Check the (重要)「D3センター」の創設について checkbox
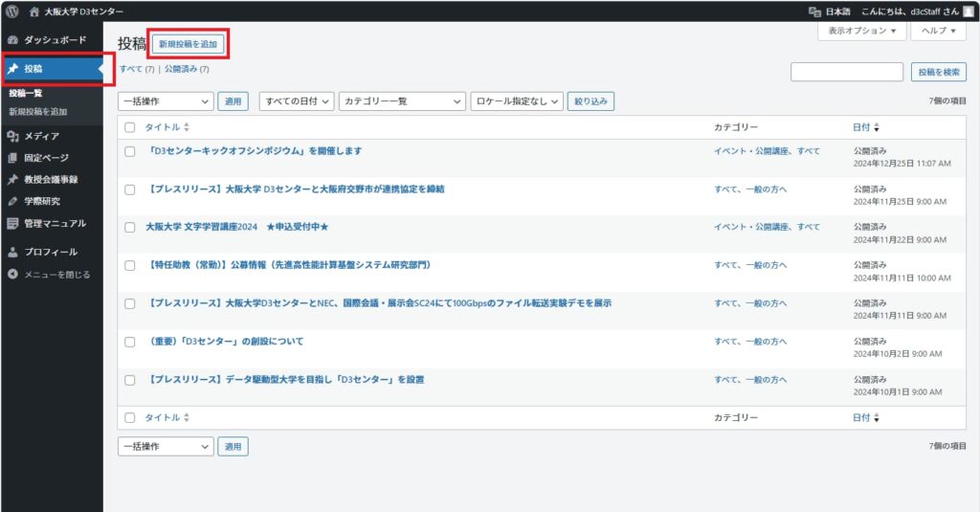Screen dimensions: 980x512 (x=129, y=342)
